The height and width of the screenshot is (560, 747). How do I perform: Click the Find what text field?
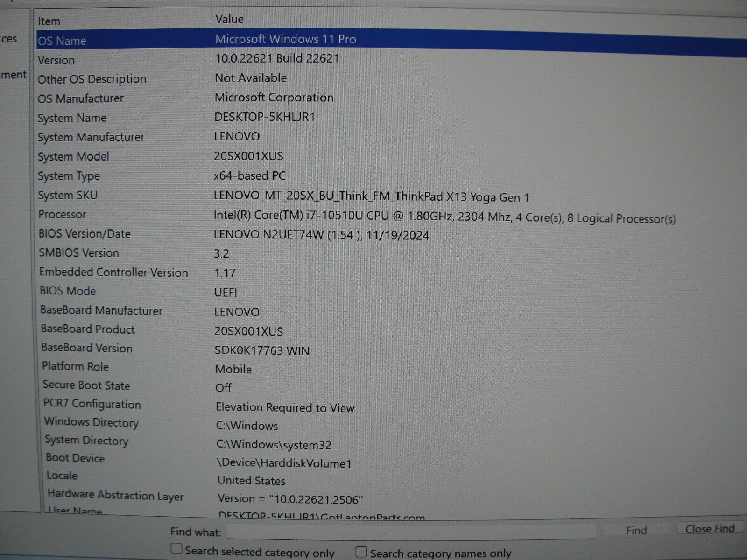[x=411, y=531]
